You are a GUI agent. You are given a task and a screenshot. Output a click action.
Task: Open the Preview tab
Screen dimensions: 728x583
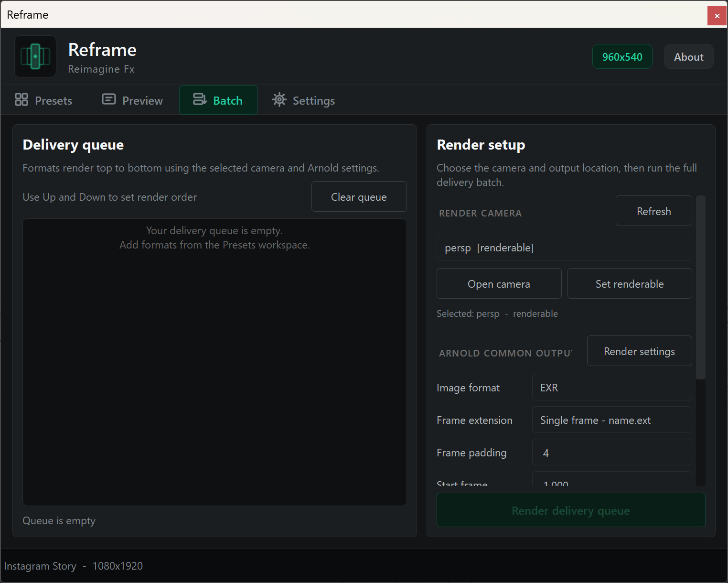132,100
